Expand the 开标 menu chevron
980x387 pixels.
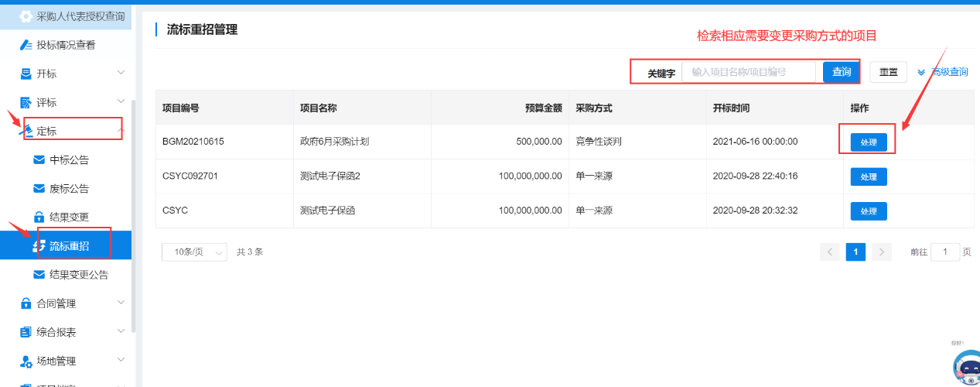coord(121,73)
